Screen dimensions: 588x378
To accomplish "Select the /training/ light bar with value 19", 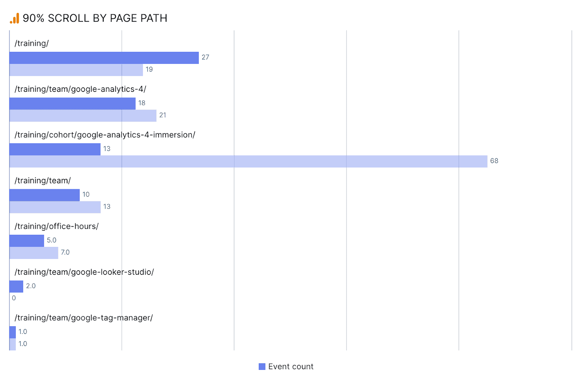I will [x=76, y=70].
